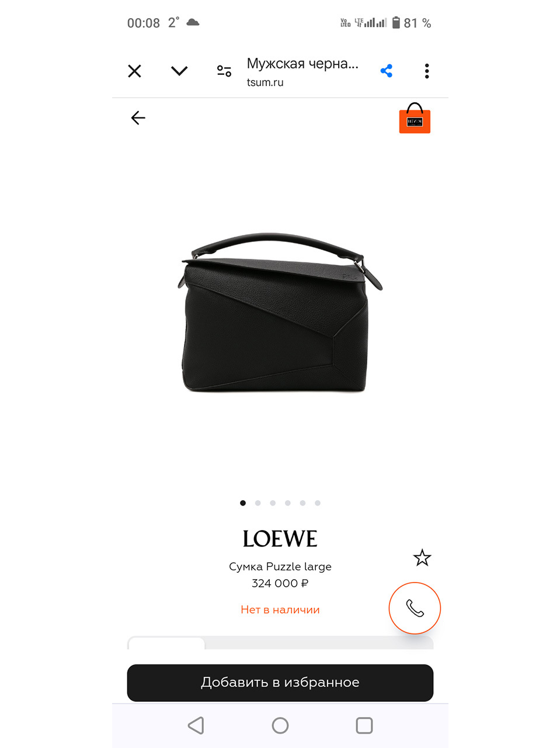Image resolution: width=560 pixels, height=748 pixels.
Task: Open the orange shopping bag cart
Action: click(x=415, y=118)
